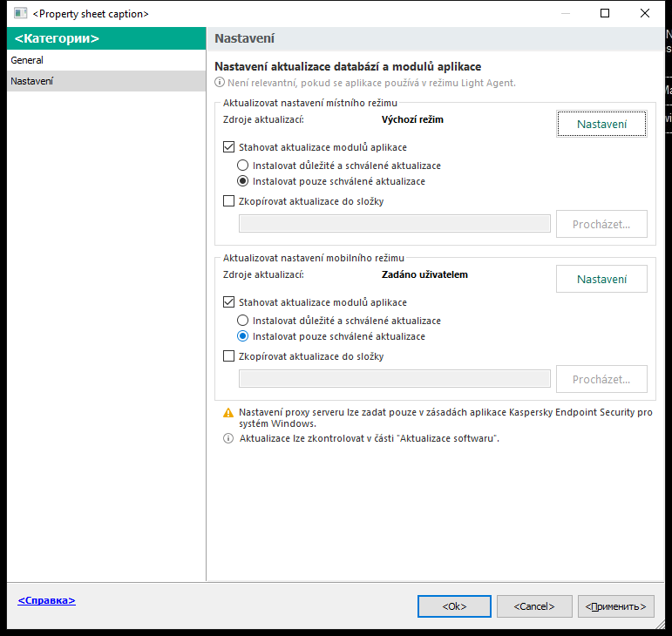This screenshot has width=672, height=636.
Task: Confirm with the Ok button
Action: (x=454, y=606)
